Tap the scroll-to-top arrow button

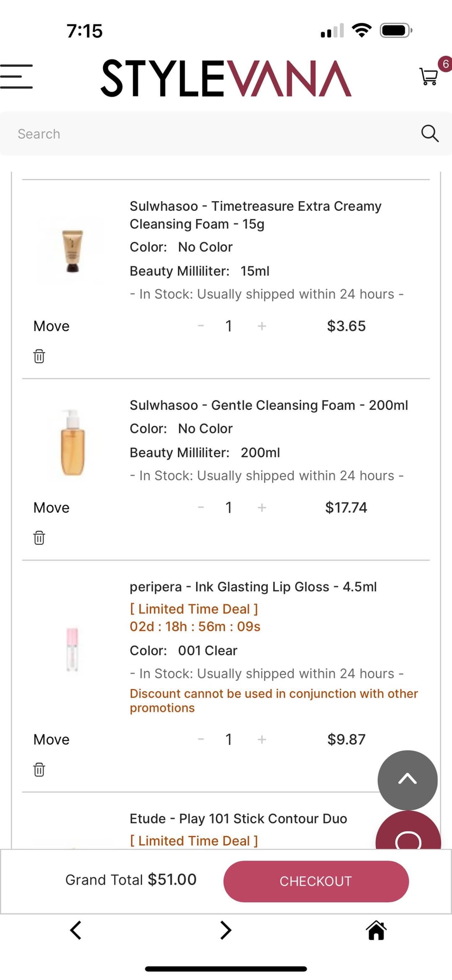click(407, 780)
